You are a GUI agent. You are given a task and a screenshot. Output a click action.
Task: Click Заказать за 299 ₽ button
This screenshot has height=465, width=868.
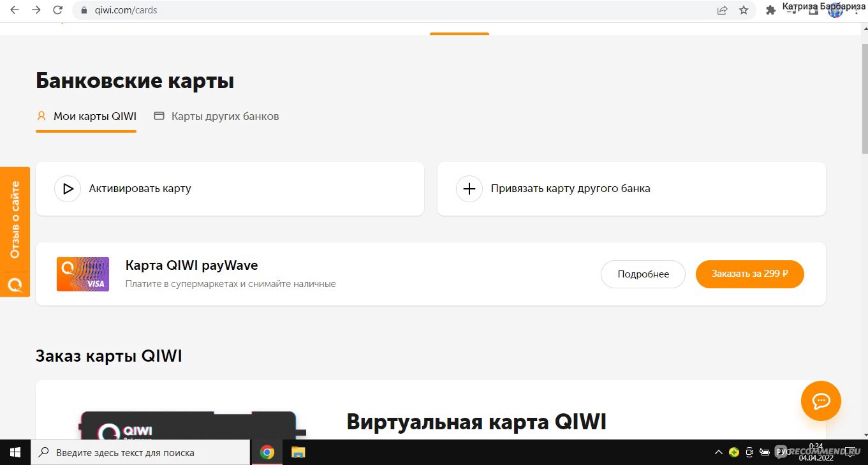pos(750,274)
